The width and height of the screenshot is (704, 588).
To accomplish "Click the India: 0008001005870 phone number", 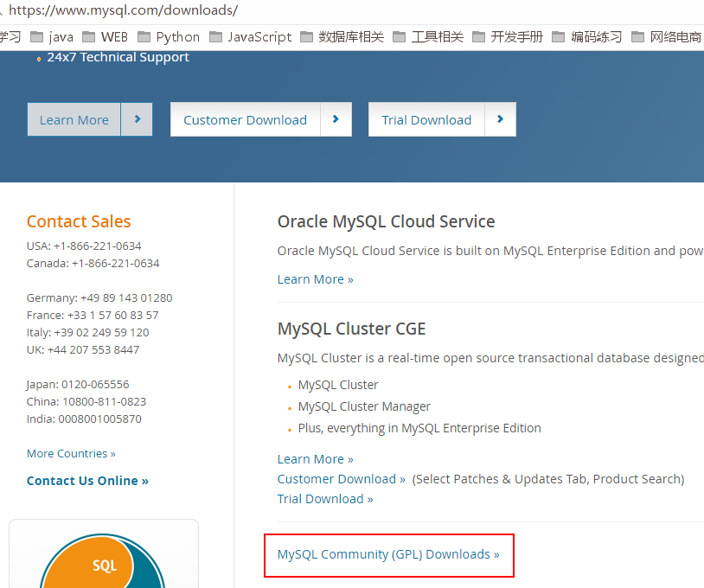I will coord(84,419).
